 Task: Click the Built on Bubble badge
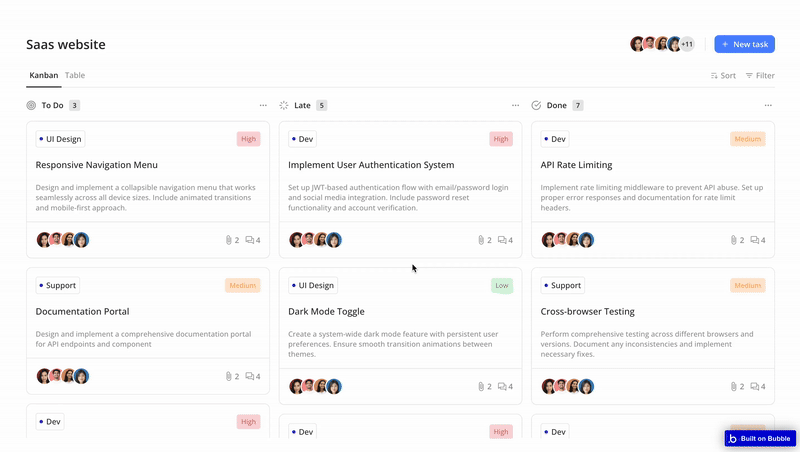760,438
